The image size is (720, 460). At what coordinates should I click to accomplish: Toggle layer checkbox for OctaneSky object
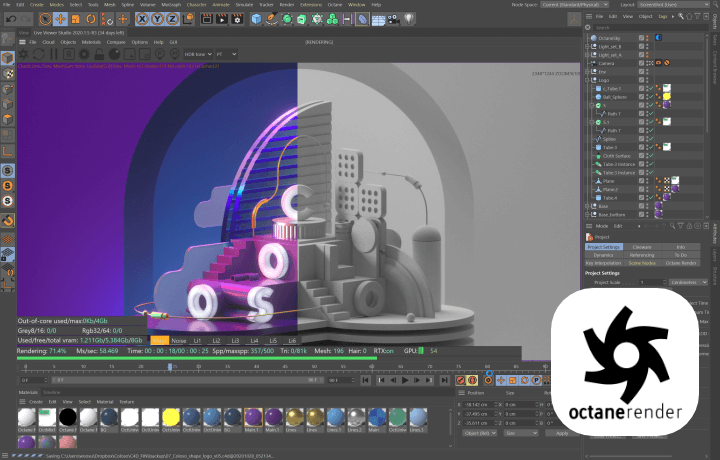(641, 38)
